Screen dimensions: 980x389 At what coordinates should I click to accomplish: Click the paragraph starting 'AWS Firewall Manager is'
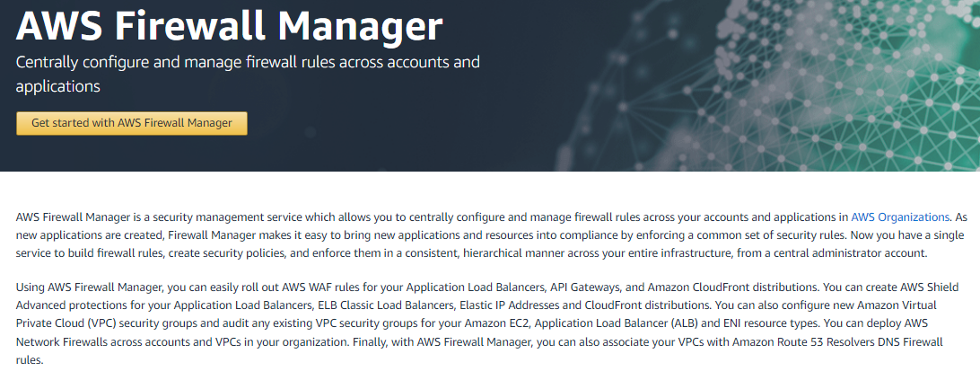(485, 234)
